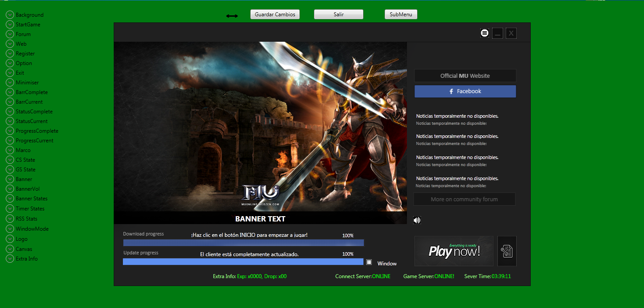Open the Marco settings

click(10, 150)
